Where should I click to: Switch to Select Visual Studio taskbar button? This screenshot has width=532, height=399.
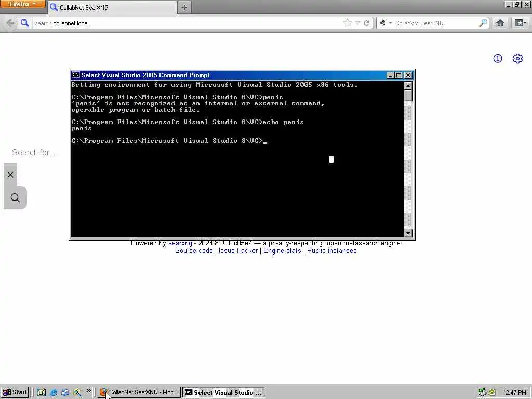(224, 392)
